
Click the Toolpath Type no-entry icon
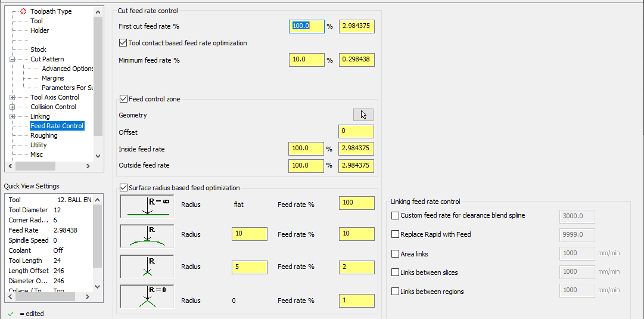(x=23, y=11)
